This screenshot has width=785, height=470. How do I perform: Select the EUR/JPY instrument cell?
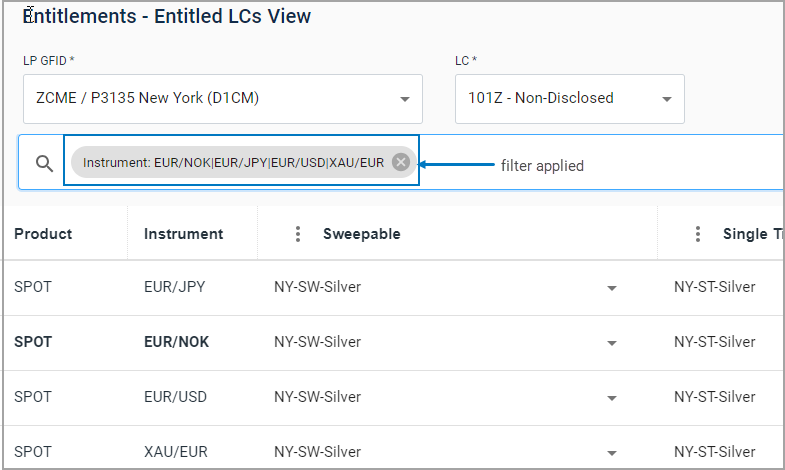(174, 287)
